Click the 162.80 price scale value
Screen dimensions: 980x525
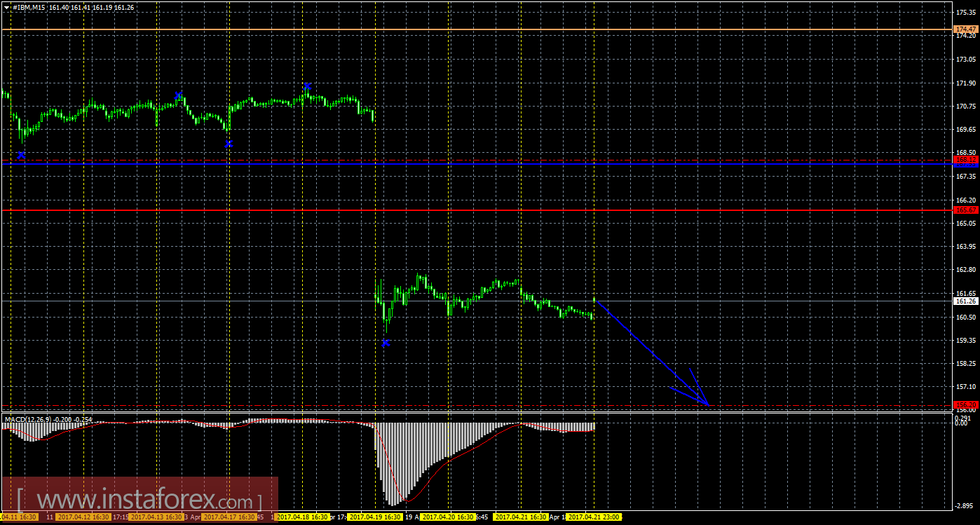tap(965, 270)
